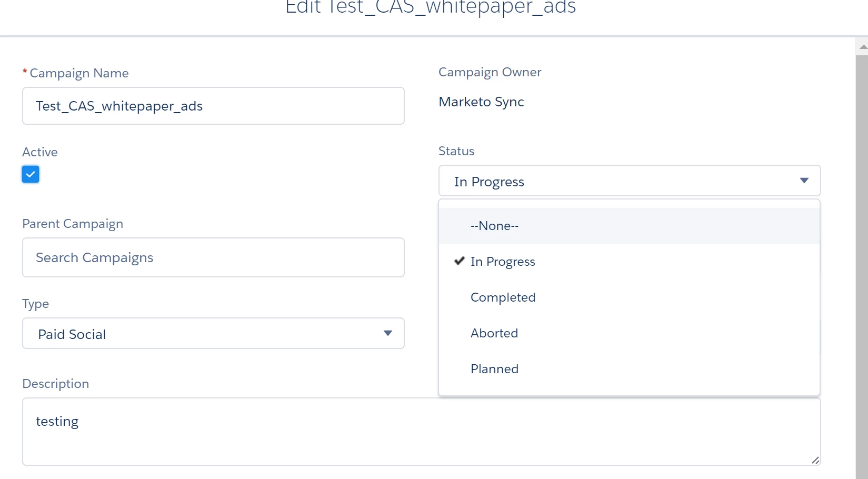Choose Planned from Status list
Screen dimensions: 868x479
(494, 369)
